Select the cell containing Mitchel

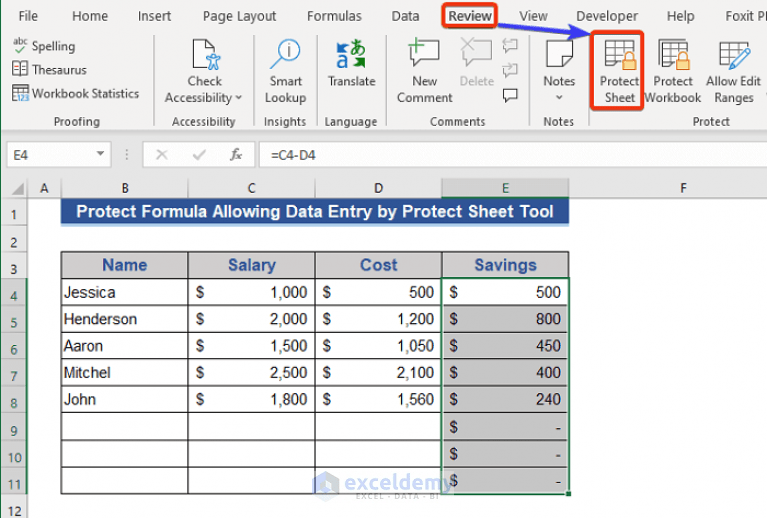click(125, 373)
